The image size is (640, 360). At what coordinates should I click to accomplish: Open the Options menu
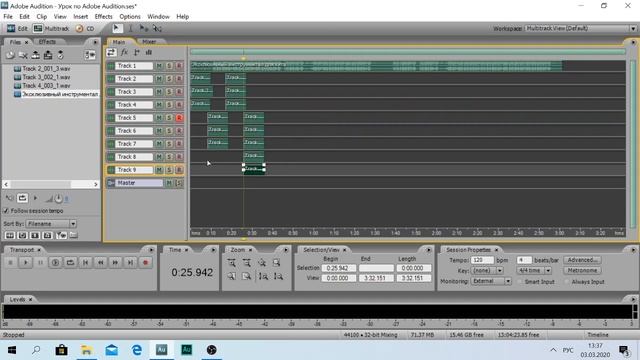(130, 17)
